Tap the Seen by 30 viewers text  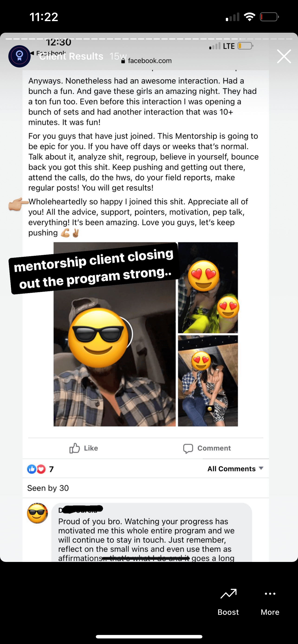48,488
